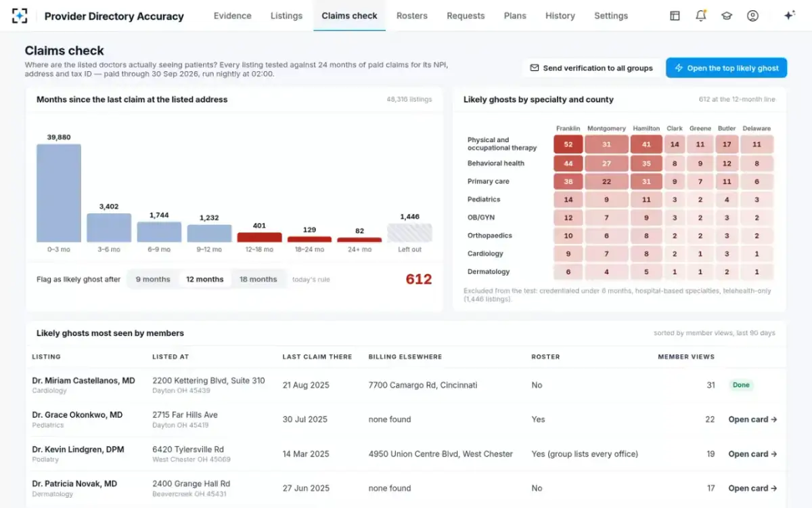The width and height of the screenshot is (812, 508).
Task: Open the Plans tab
Action: coord(515,16)
